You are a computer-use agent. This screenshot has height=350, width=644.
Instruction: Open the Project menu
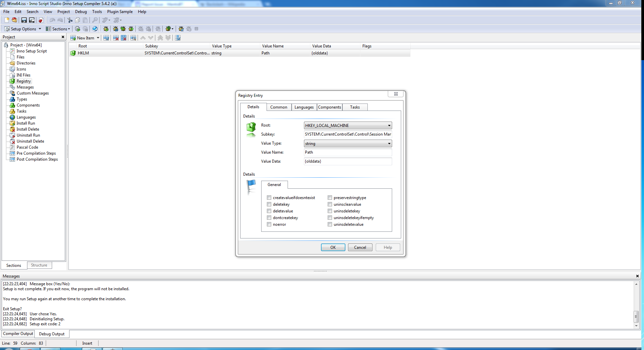pos(63,12)
